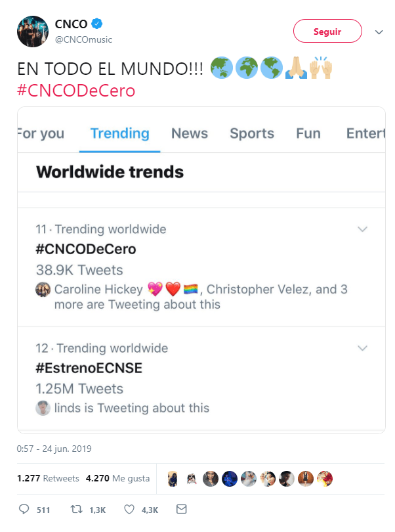
Task: Click the verified badge next to CNCO
Action: point(98,22)
